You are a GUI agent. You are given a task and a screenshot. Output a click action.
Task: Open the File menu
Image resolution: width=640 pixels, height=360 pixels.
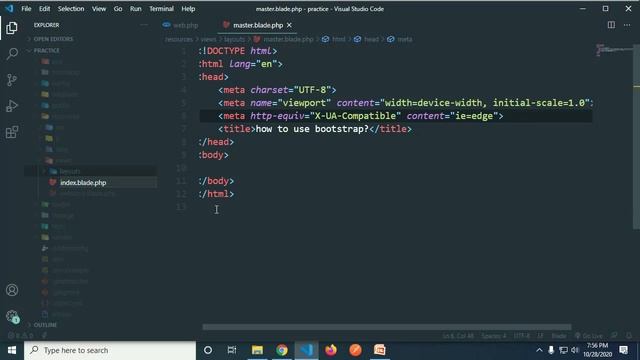(26, 9)
